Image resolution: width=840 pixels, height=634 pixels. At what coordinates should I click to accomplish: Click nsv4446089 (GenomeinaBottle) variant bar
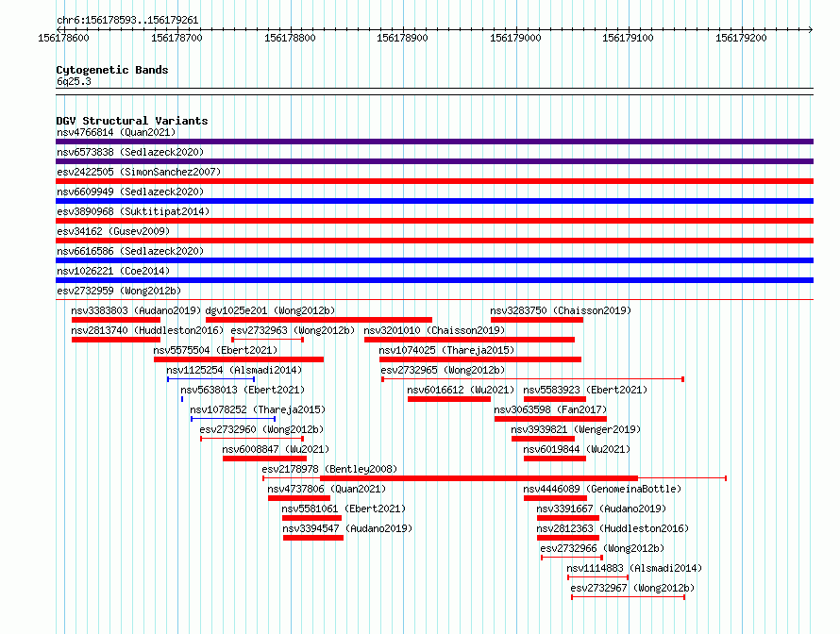556,498
